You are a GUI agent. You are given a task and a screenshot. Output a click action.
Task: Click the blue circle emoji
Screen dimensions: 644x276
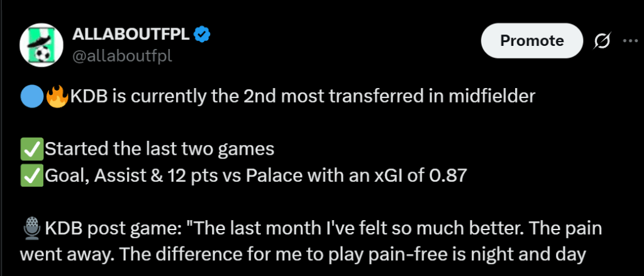(32, 97)
